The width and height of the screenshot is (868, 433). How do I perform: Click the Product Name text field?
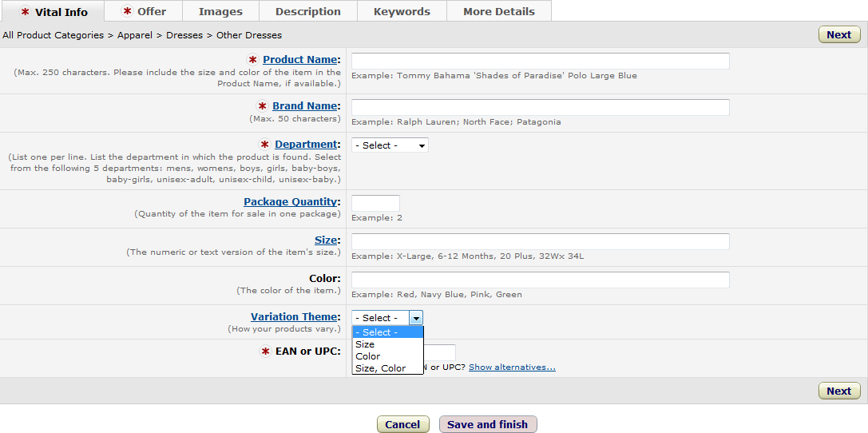pyautogui.click(x=540, y=61)
